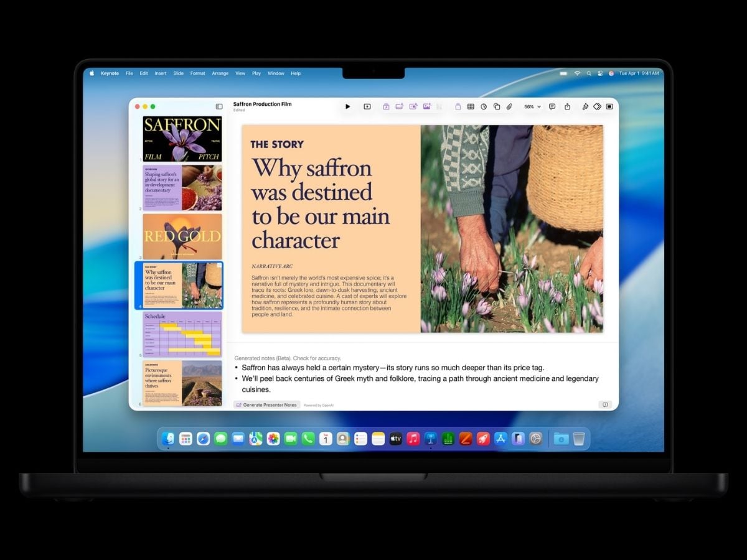The image size is (747, 560).
Task: Insert a table using the toolbar icon
Action: click(471, 106)
